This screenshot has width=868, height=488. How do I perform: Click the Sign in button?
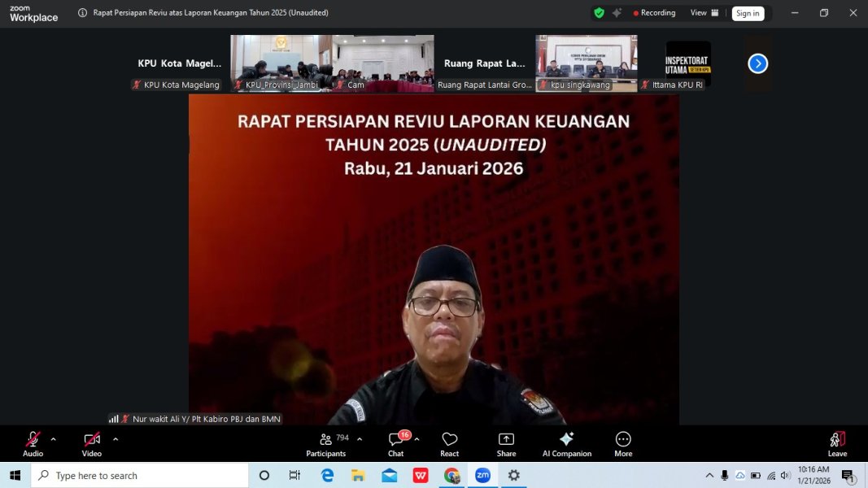click(748, 13)
